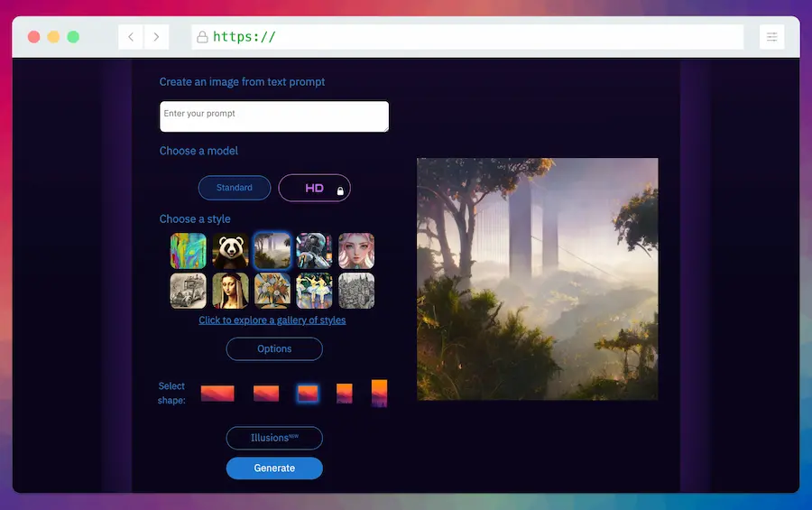812x510 pixels.
Task: Pick the ballerina dancers painting style
Action: [314, 291]
